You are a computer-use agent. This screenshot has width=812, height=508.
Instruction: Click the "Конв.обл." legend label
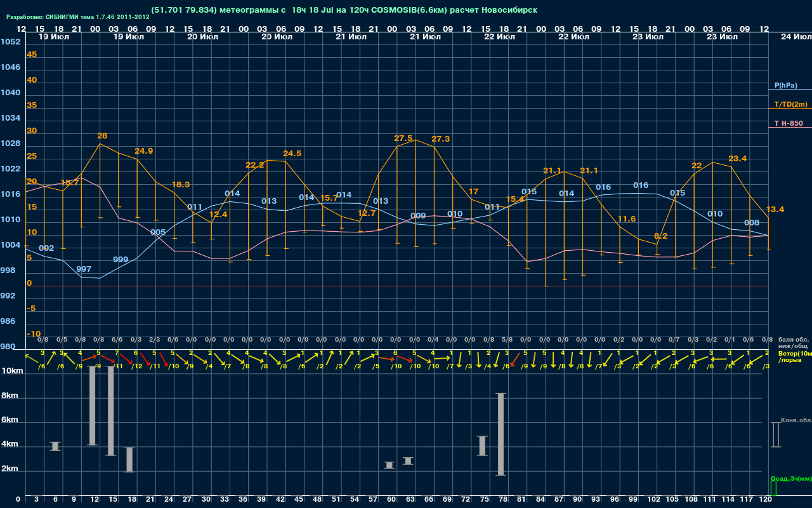pos(796,420)
